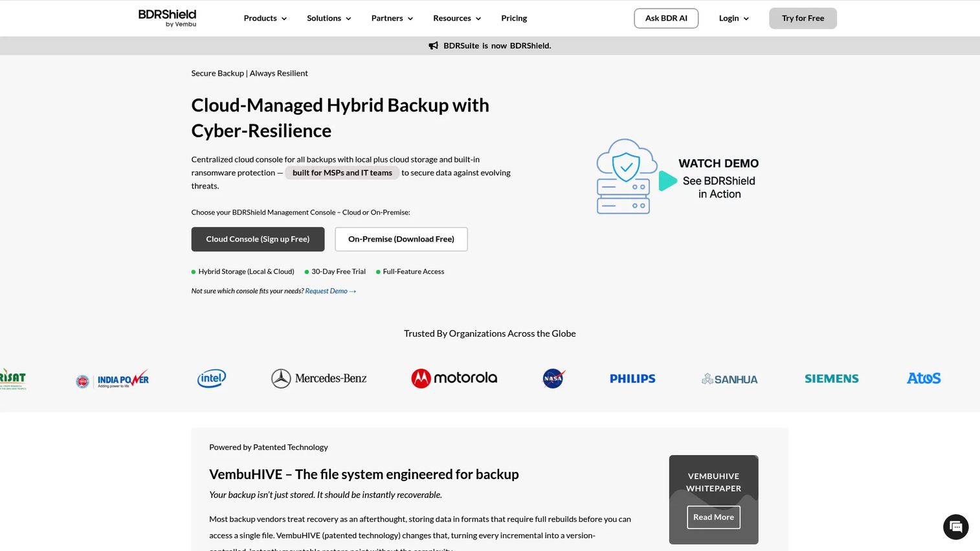Follow the Request Demo link

331,291
